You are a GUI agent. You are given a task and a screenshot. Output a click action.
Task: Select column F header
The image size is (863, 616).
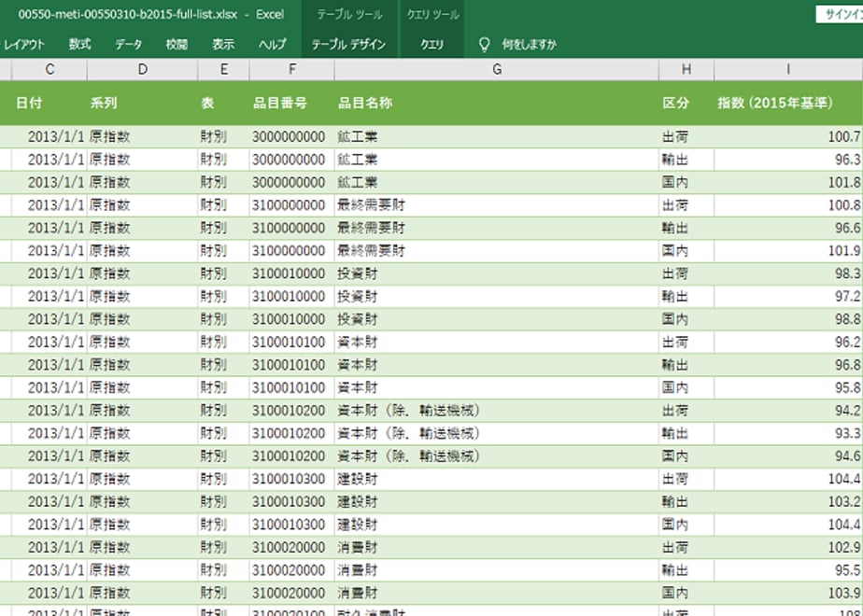pos(291,69)
